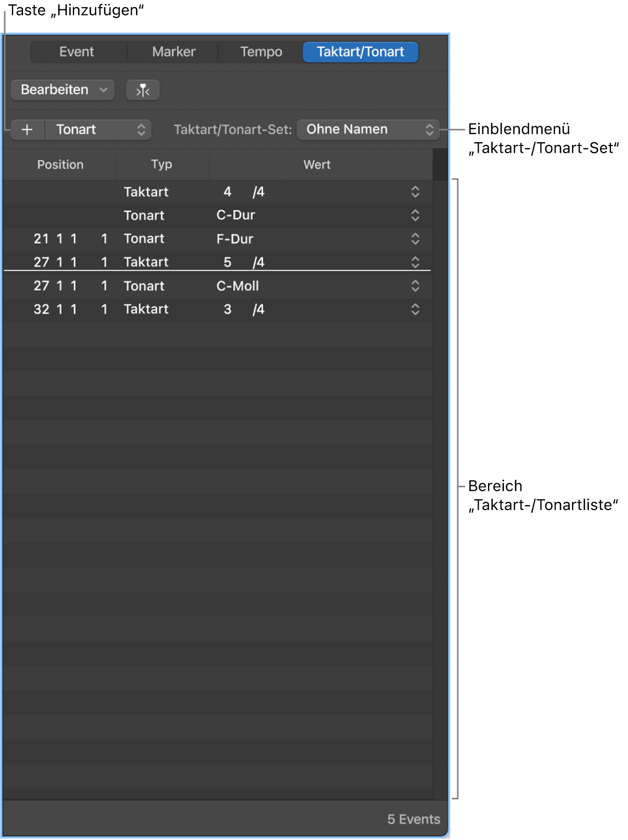This screenshot has height=840, width=628.
Task: Open the Tempo tab
Action: tap(261, 52)
